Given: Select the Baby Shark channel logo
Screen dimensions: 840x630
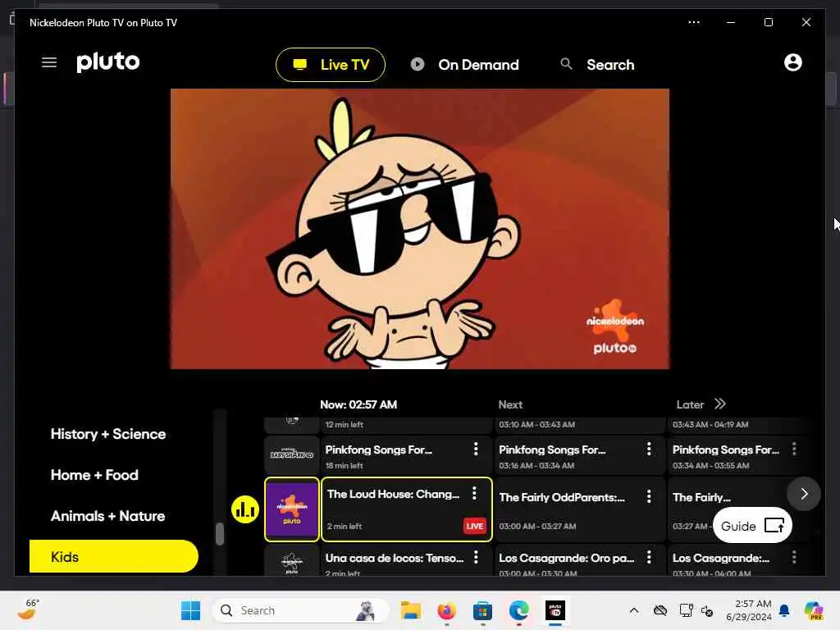Looking at the screenshot, I should click(292, 454).
